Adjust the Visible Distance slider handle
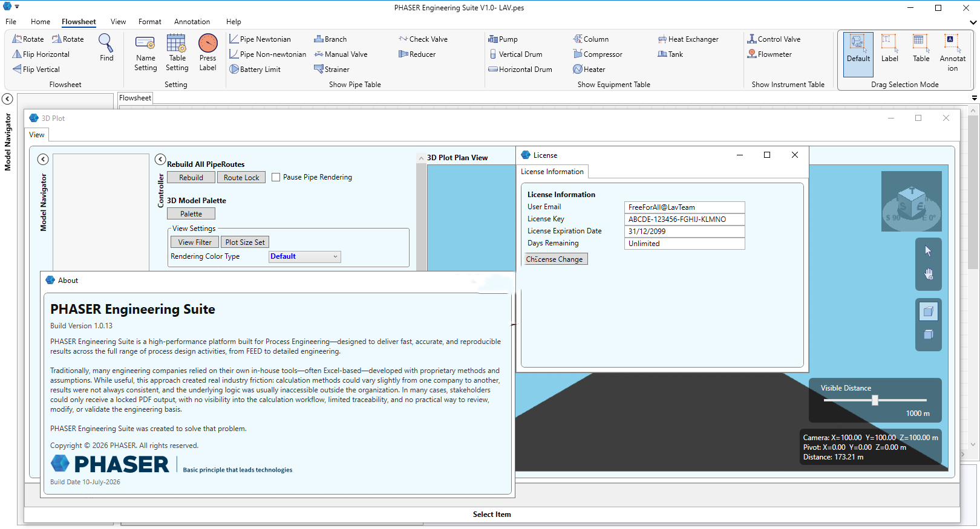Viewport: 980px width, 529px height. click(875, 400)
